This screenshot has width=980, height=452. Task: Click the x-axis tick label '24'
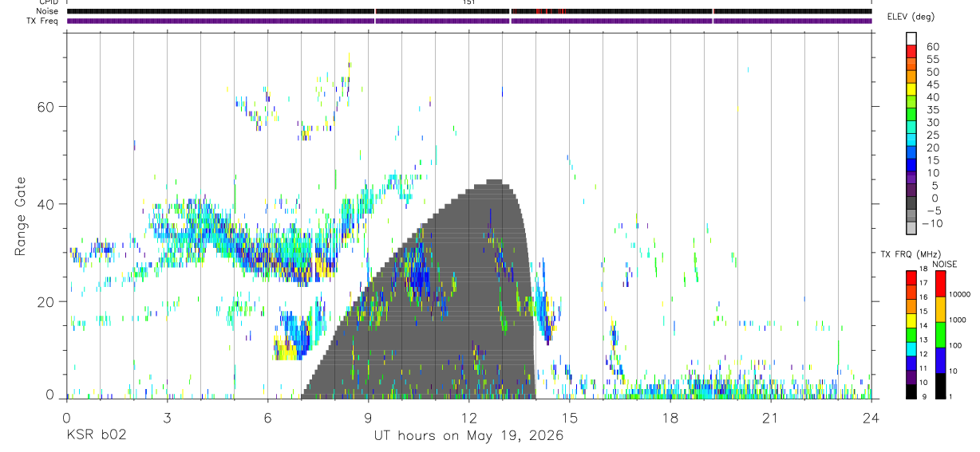871,418
